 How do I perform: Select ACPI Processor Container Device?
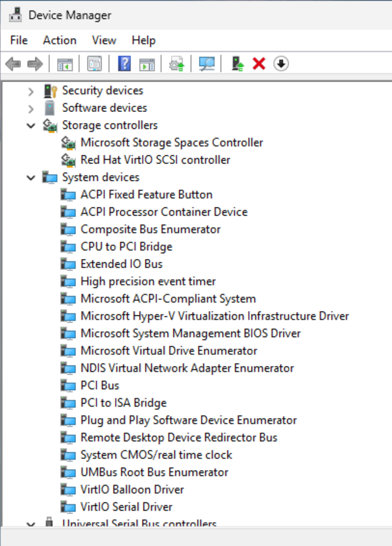[x=164, y=212]
